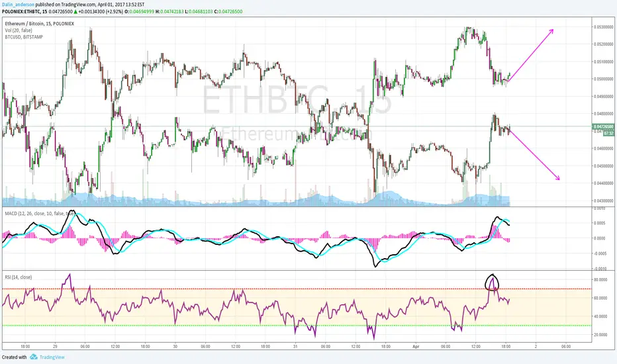617x364 pixels.
Task: Click the 0.04400000 price axis label
Action: point(603,183)
